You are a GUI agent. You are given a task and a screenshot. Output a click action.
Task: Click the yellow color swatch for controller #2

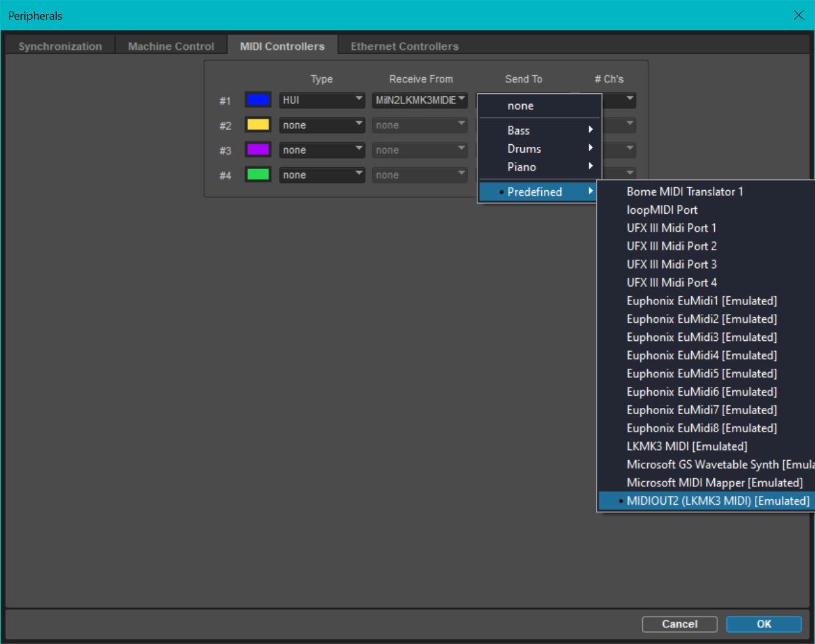tap(258, 124)
